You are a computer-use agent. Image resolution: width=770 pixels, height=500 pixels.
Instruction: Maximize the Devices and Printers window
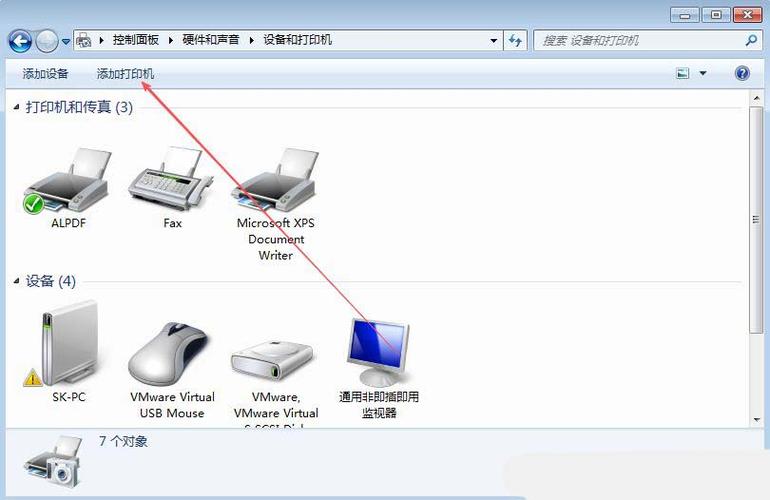[716, 15]
